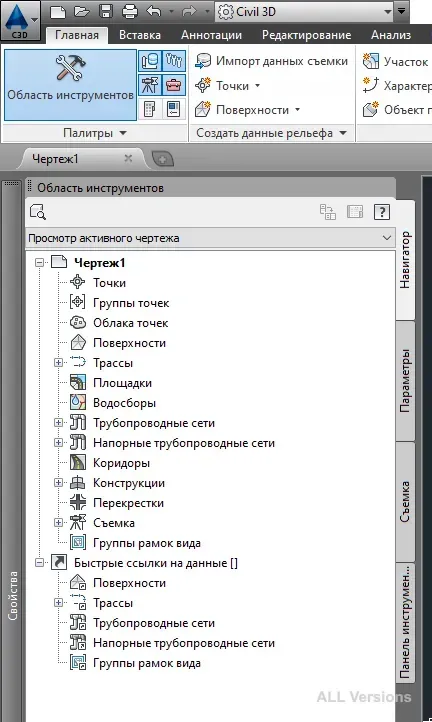Viewport: 432px width, 722px height.
Task: Toggle the Toolbox tab icon with red case
Action: 174,85
